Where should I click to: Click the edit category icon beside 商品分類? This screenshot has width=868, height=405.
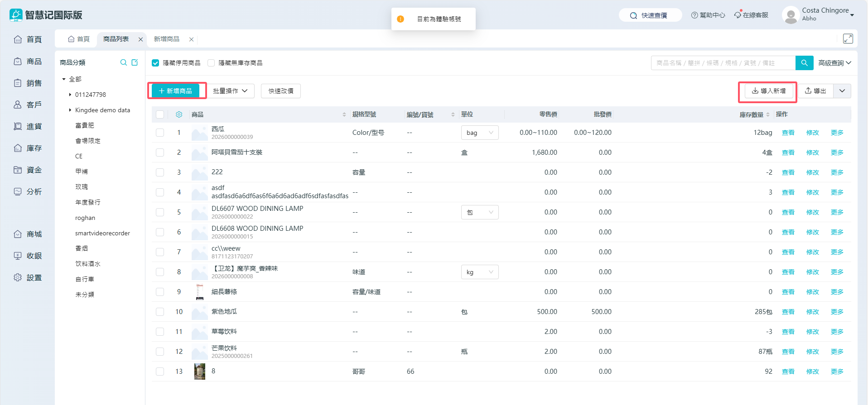(135, 62)
